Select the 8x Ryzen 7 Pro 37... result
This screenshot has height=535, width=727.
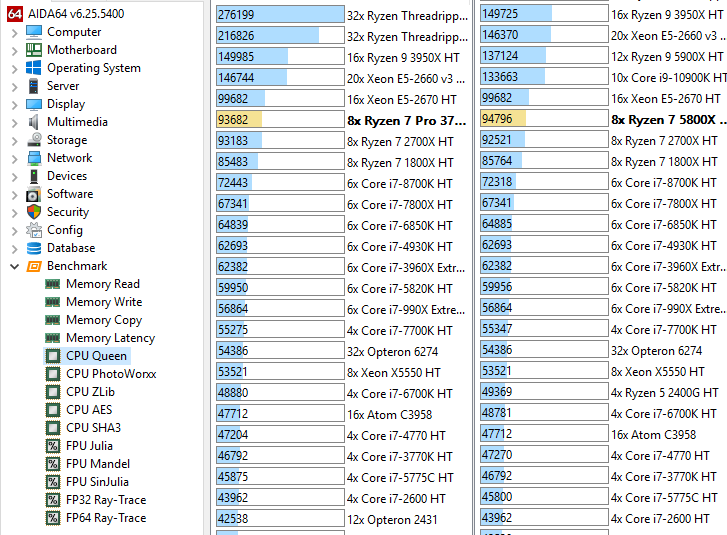pyautogui.click(x=407, y=121)
